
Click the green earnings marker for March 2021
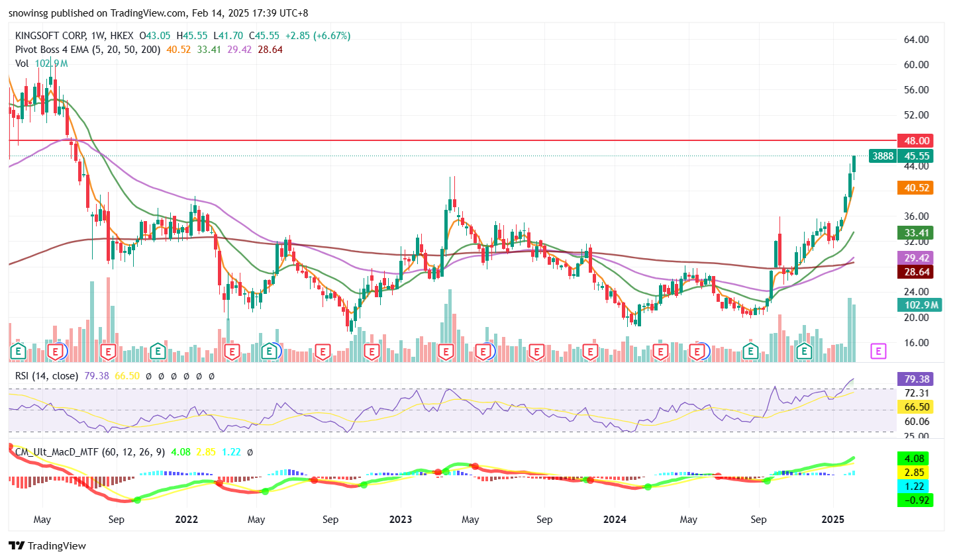[x=18, y=351]
